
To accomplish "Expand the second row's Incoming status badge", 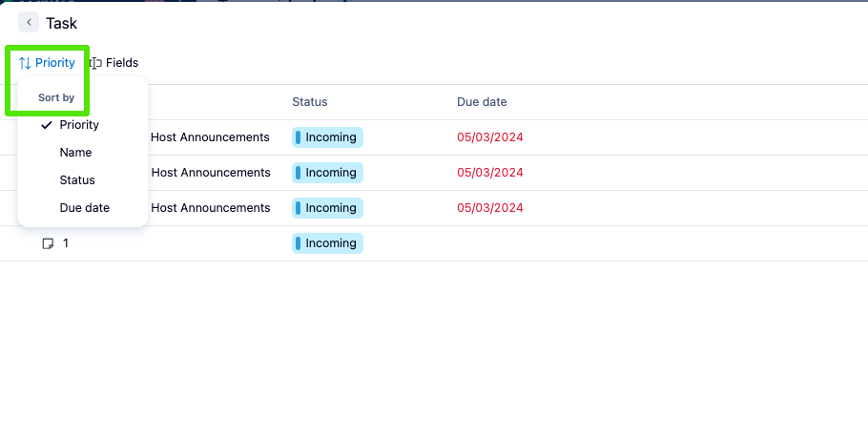I will coord(327,173).
